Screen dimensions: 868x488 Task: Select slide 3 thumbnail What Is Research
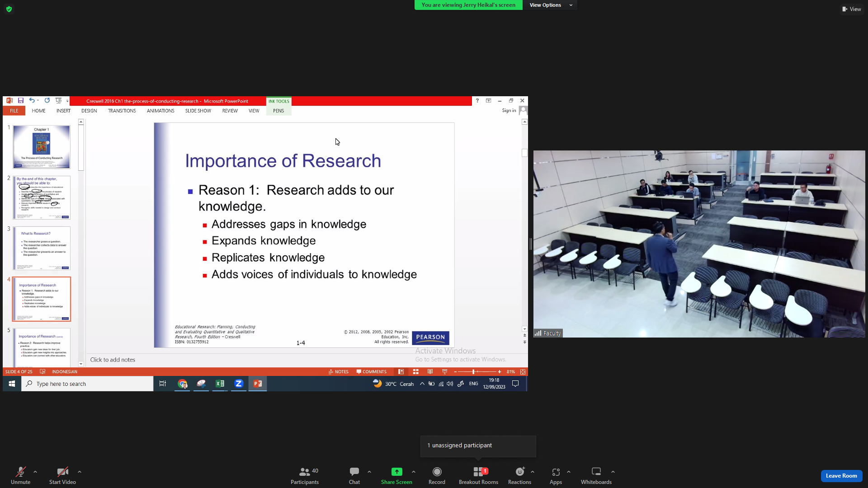[x=42, y=248]
